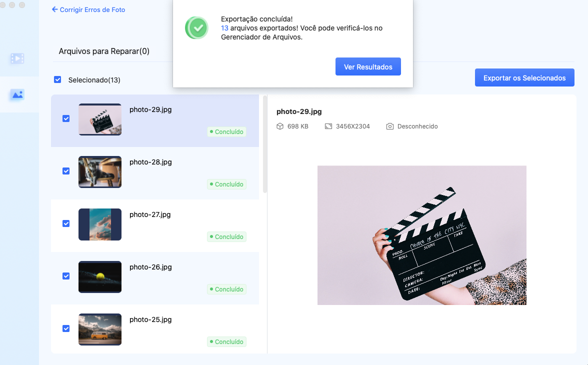The width and height of the screenshot is (588, 365).
Task: Deselect photo-27.jpg via its checkbox
Action: coord(65,223)
